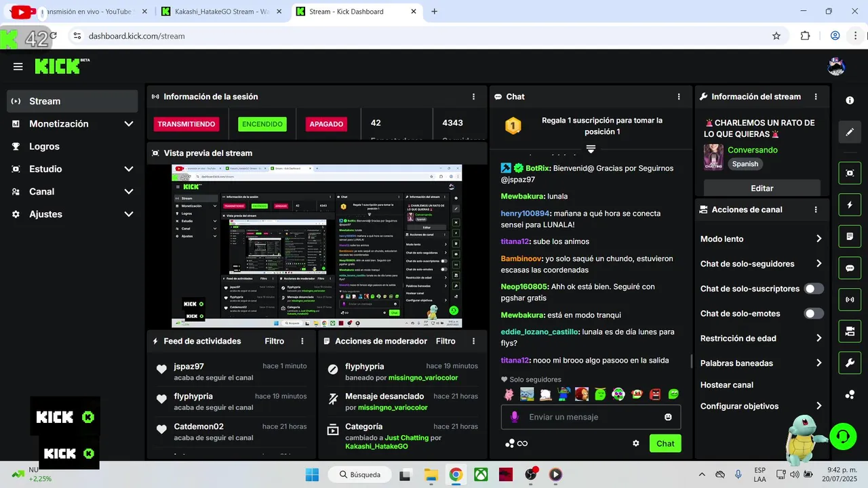The image size is (868, 488).
Task: Switch to Kakashi_HatakeGO Stream browser tab
Action: [x=222, y=12]
